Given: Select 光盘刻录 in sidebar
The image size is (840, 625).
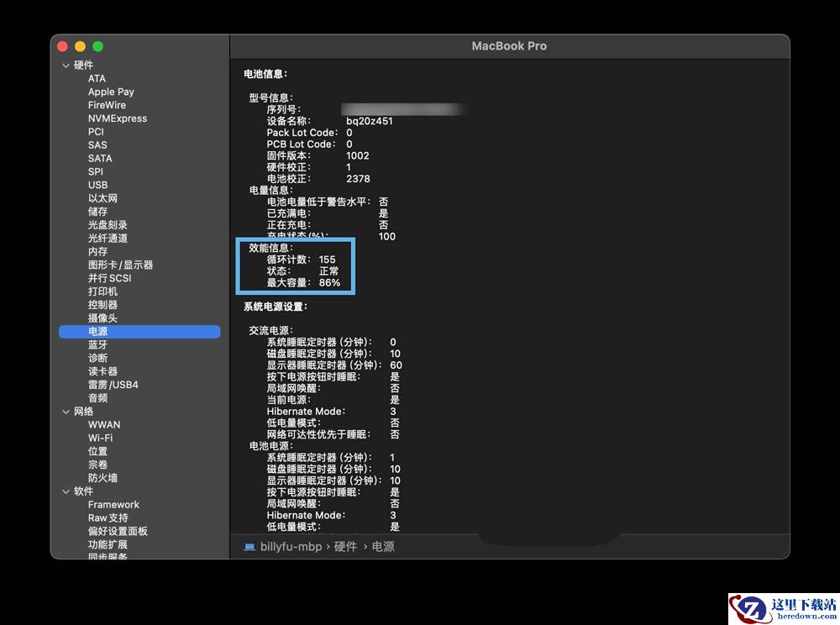Looking at the screenshot, I should (x=108, y=225).
